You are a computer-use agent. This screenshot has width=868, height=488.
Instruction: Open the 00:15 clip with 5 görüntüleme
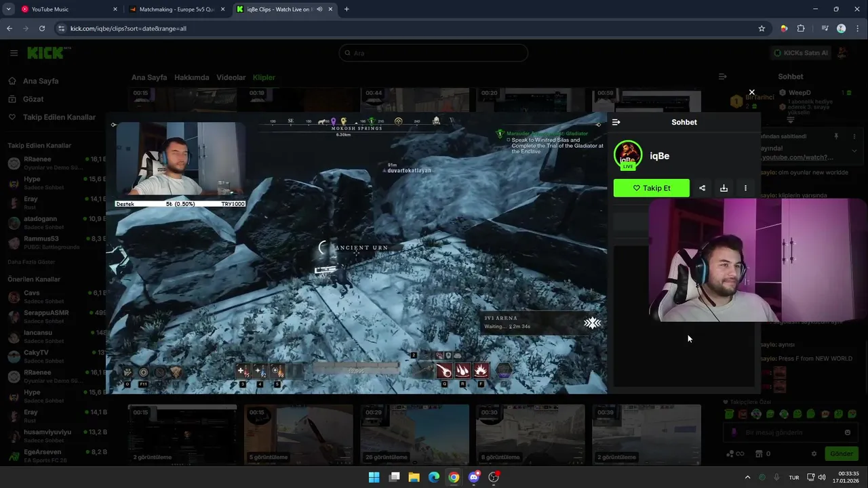[x=298, y=434]
